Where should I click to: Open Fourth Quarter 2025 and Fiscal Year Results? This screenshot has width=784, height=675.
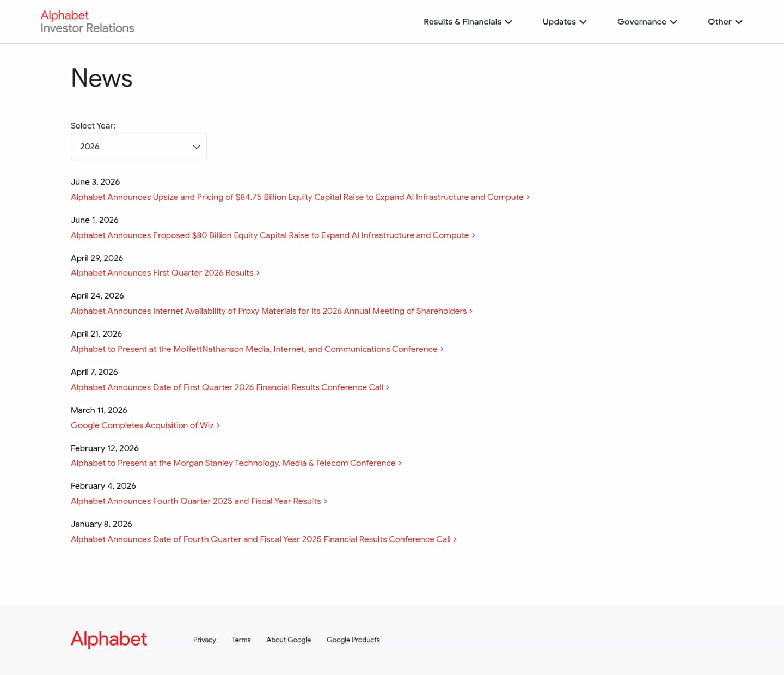click(x=199, y=501)
